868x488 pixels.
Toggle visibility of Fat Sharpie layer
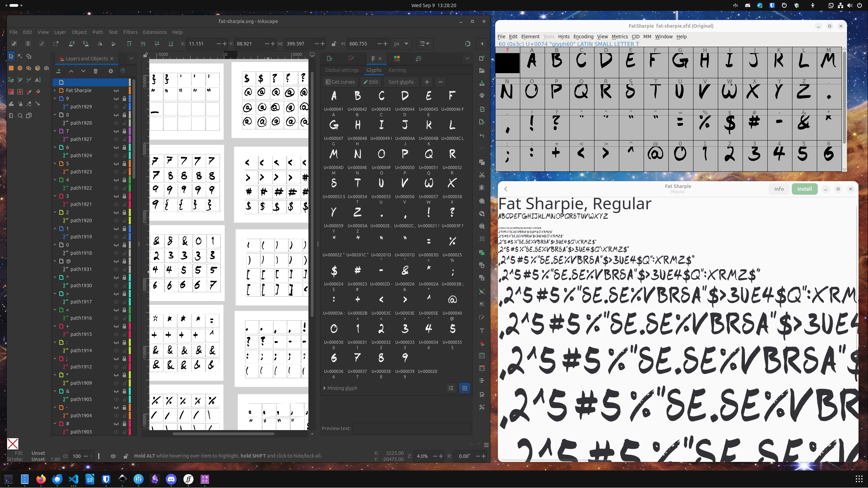pos(116,90)
